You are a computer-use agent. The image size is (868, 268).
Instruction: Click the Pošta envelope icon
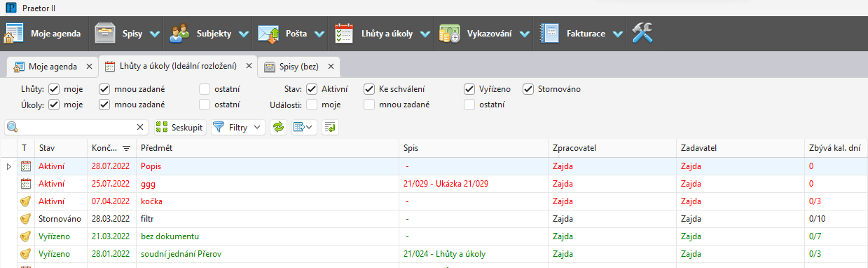coord(268,33)
